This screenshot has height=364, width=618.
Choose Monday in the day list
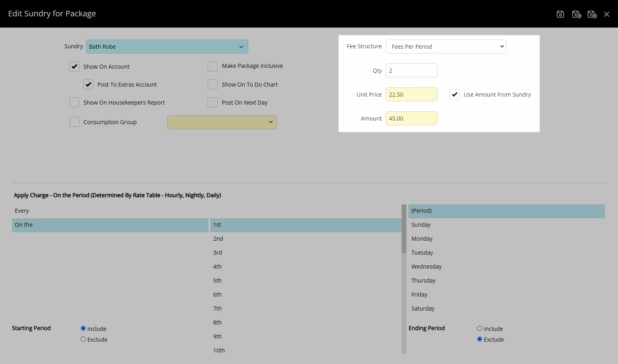[506, 239]
